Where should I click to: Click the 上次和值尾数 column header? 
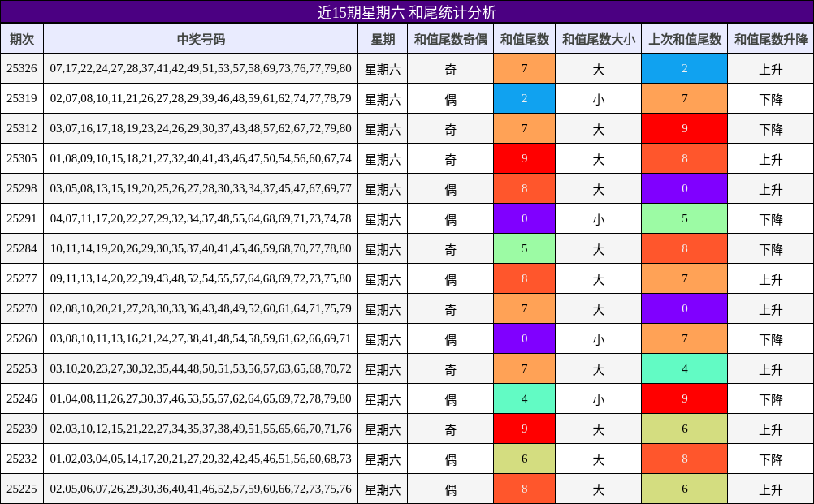[685, 37]
